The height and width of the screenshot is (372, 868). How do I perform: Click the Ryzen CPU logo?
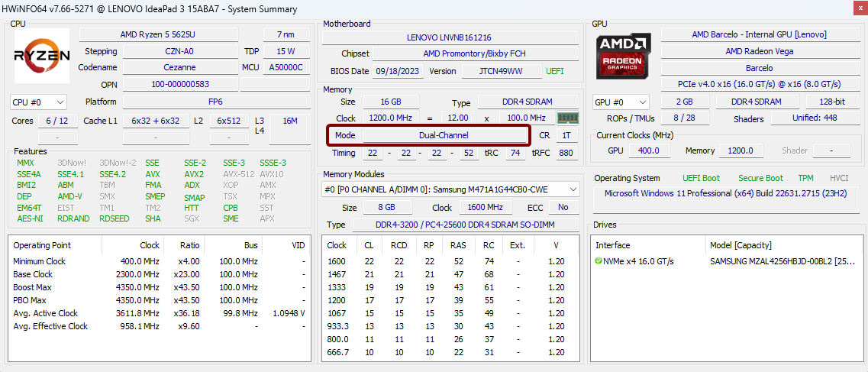point(41,55)
